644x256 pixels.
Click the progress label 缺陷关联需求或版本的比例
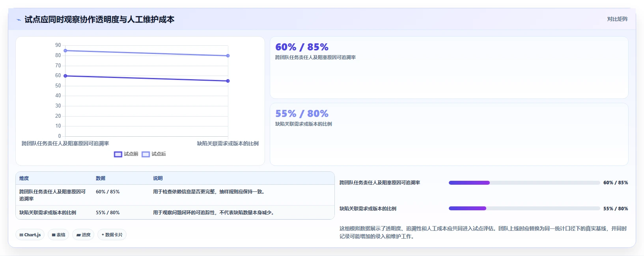point(368,209)
